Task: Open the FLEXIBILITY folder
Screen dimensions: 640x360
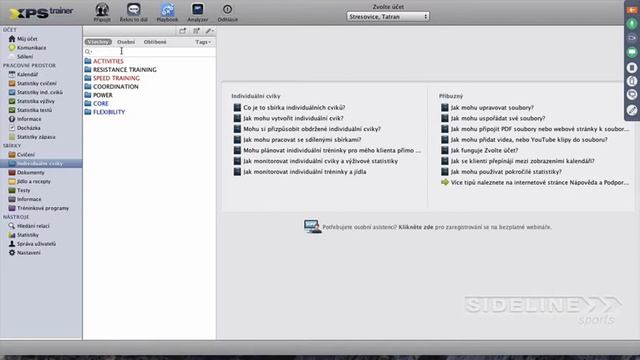Action: tap(104, 112)
